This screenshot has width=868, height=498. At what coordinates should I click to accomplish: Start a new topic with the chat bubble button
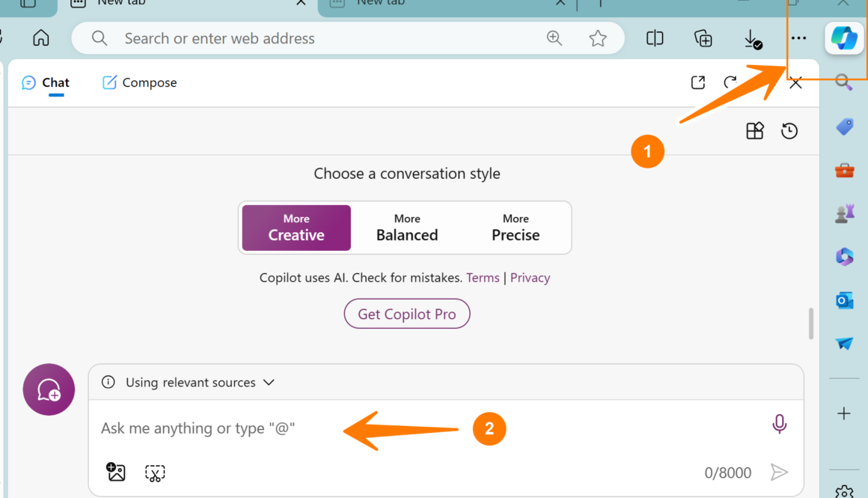[49, 389]
